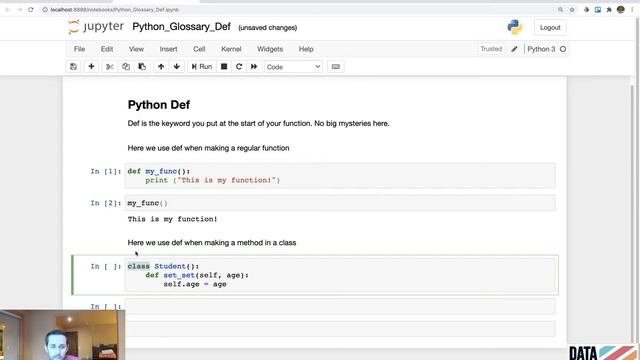Viewport: 640px width, 360px height.
Task: Click 'Here we use def when making a method in a class'
Action: [212, 242]
